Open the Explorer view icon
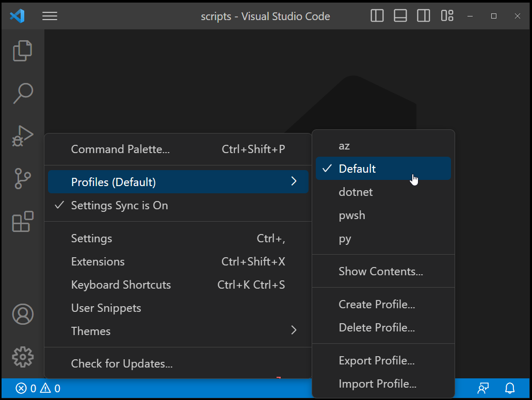Image resolution: width=532 pixels, height=400 pixels. point(23,51)
